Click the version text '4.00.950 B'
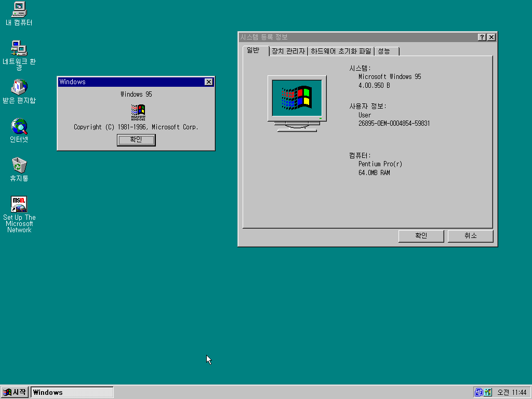Viewport: 532px width, 399px height. pos(374,86)
